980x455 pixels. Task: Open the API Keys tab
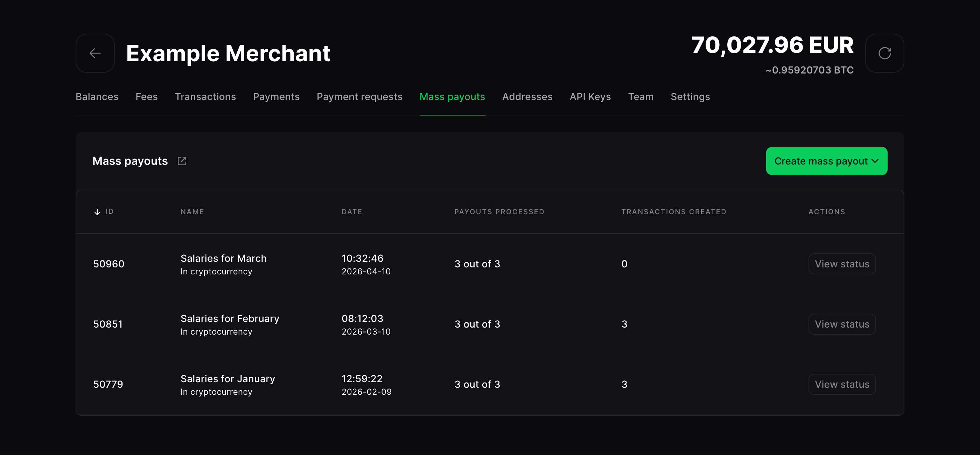click(x=590, y=97)
